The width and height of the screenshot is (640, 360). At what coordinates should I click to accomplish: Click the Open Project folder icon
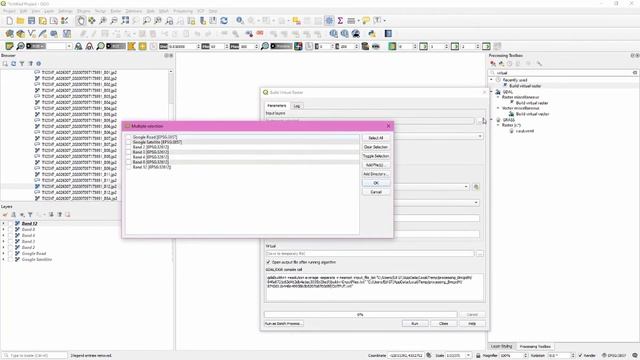point(20,20)
